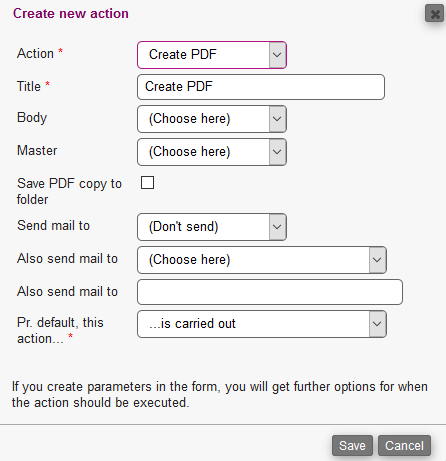
Task: Open the '...is carried out' dropdown
Action: pyautogui.click(x=262, y=324)
